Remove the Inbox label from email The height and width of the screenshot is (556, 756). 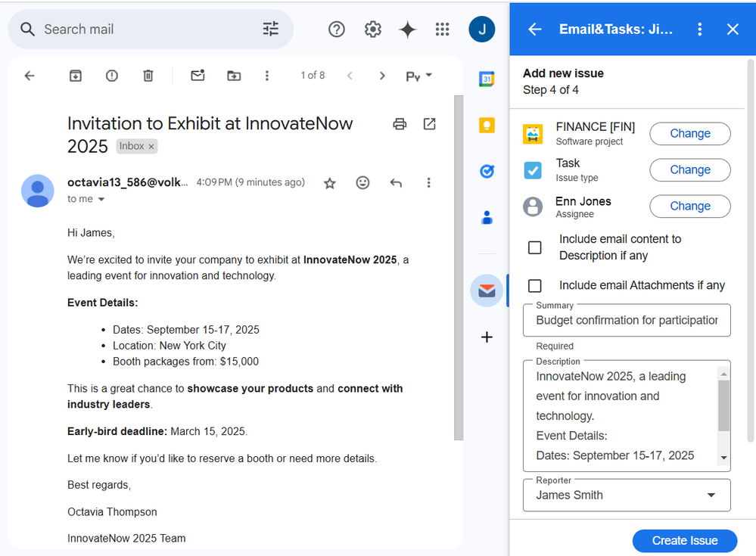(151, 147)
